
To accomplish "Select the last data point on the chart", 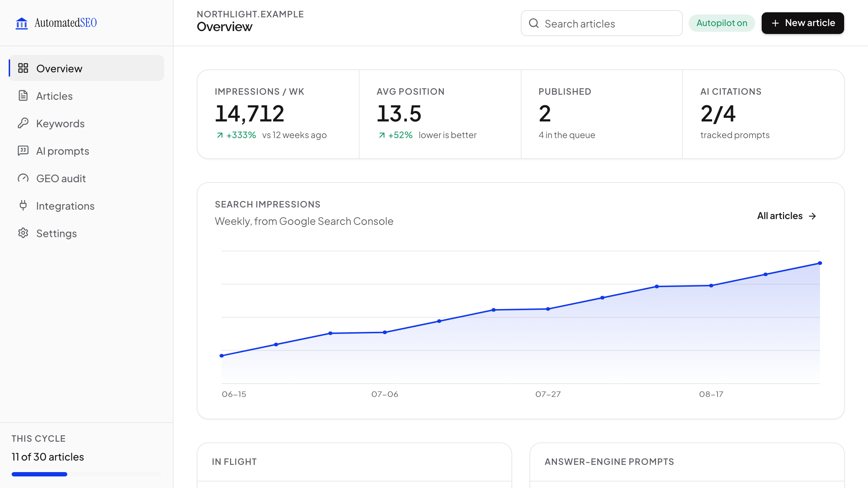I will tap(820, 263).
